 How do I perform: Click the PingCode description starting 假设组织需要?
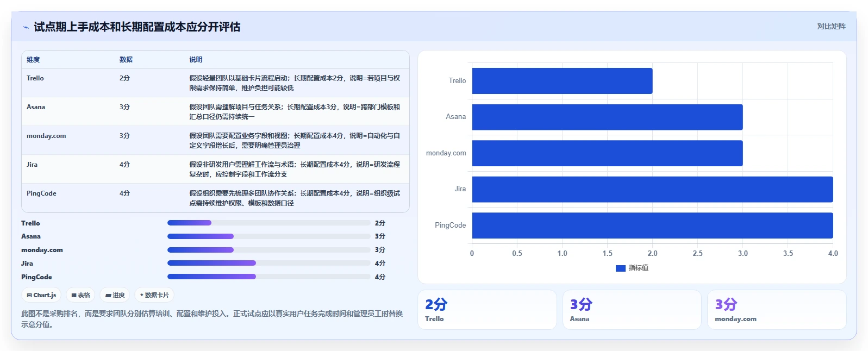(295, 198)
